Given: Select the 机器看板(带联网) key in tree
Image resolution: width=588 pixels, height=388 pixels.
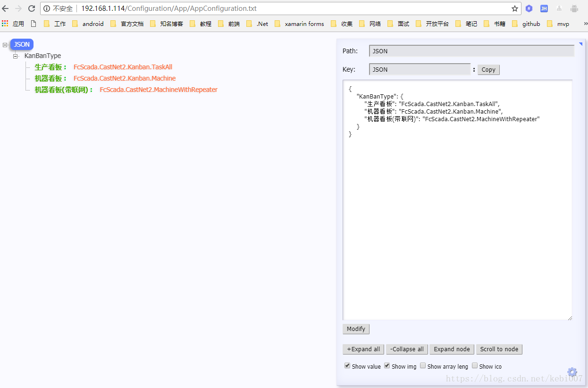Looking at the screenshot, I should [x=64, y=90].
